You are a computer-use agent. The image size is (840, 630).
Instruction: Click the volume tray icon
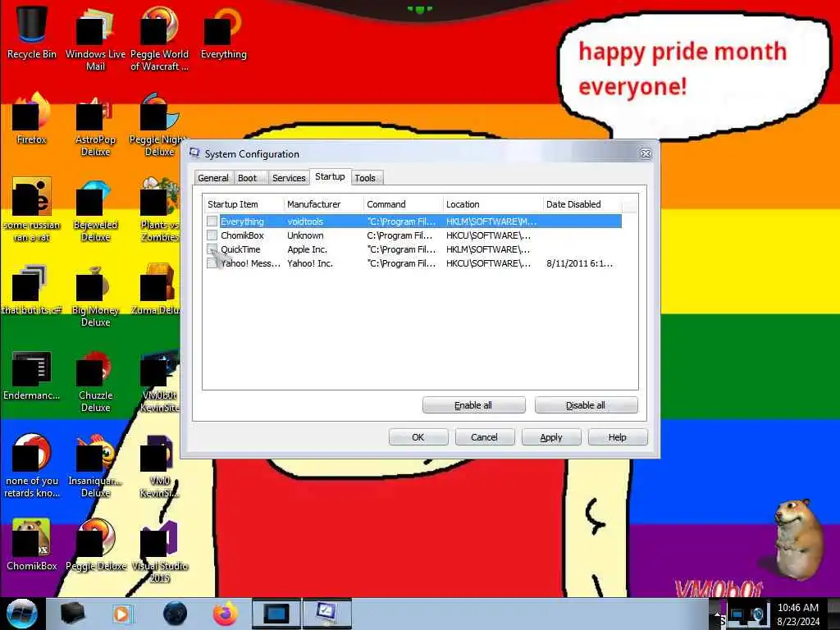point(757,615)
